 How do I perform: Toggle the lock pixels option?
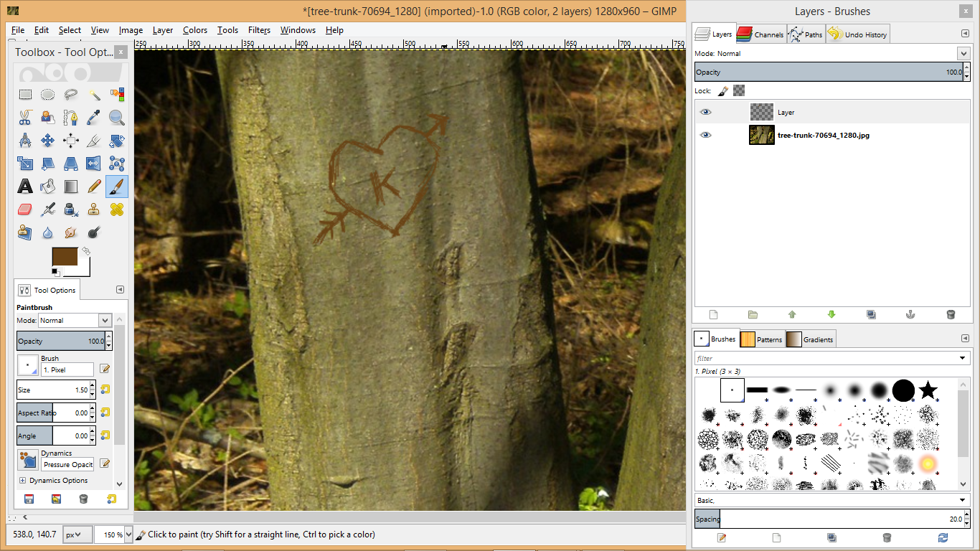723,91
